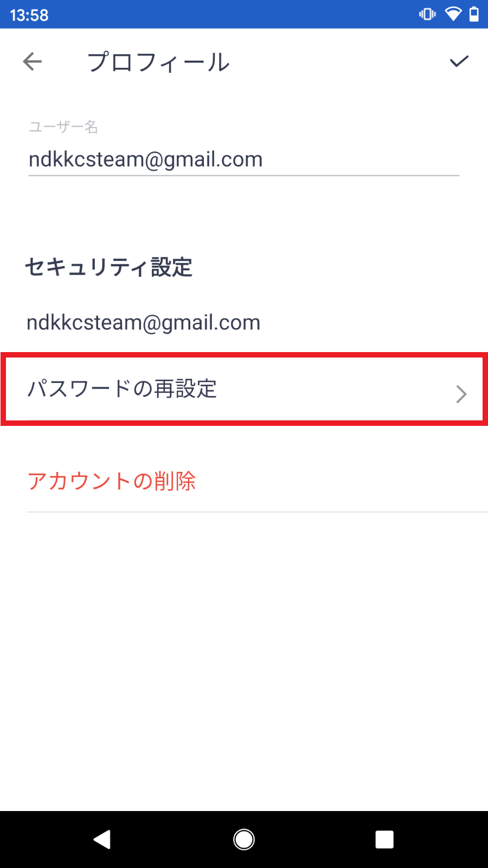488x868 pixels.
Task: Focus the ユーザー名 email input field
Action: coord(243,159)
